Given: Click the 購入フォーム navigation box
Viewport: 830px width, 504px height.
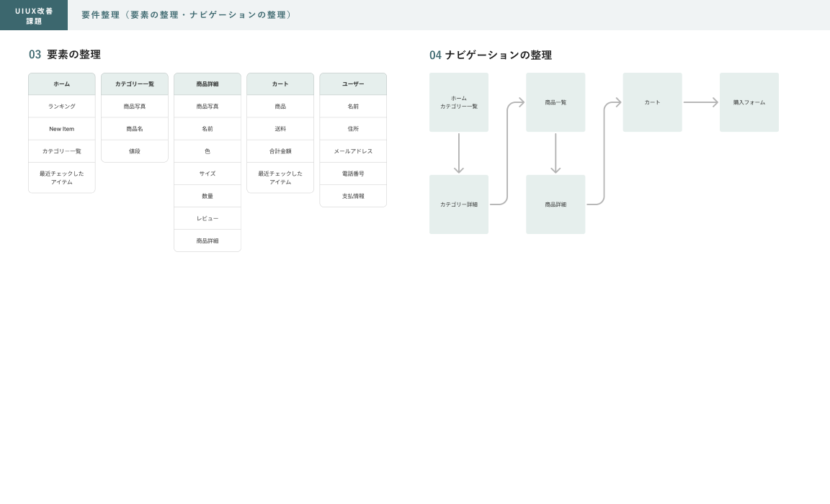Looking at the screenshot, I should pos(749,102).
